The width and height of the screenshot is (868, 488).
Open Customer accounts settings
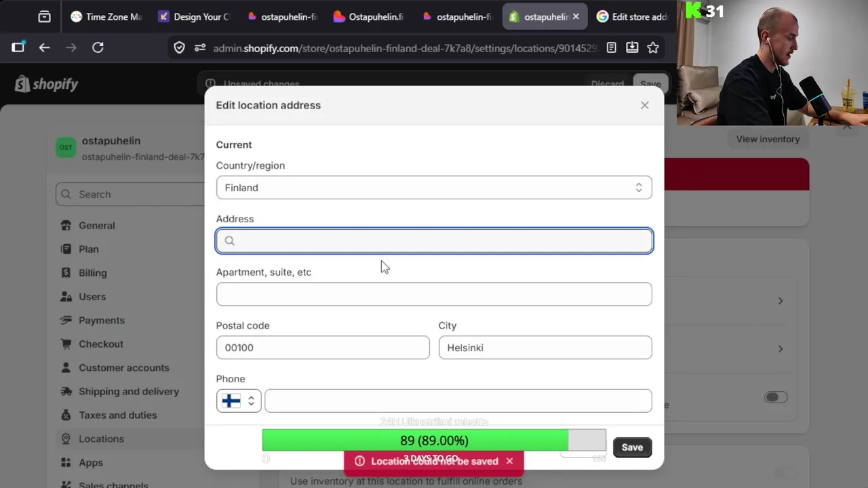pos(123,367)
